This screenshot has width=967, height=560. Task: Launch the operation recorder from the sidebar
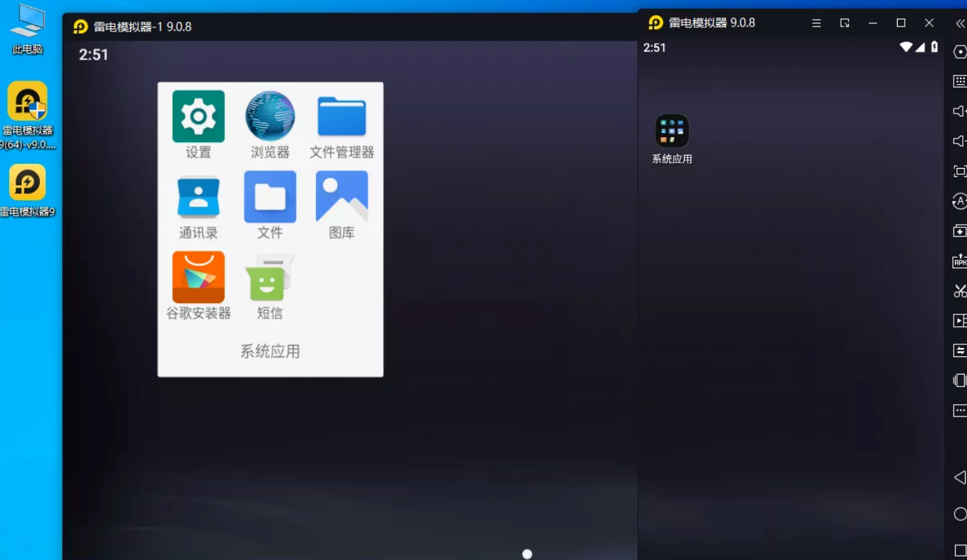point(959,320)
